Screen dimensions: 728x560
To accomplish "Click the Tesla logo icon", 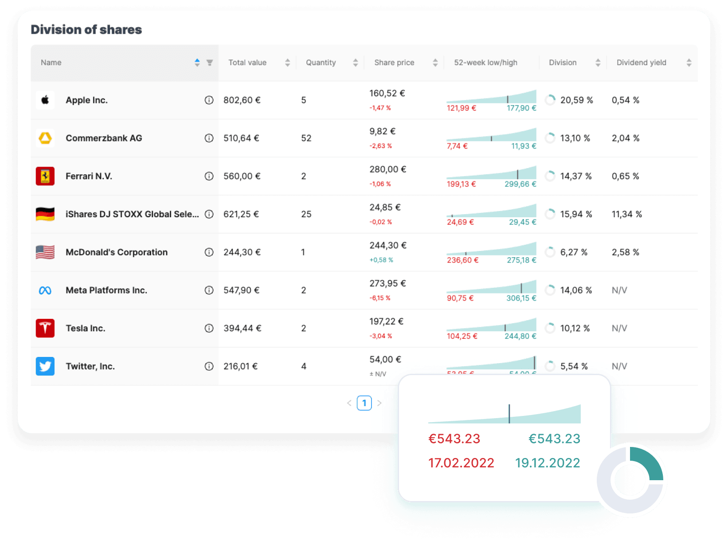I will [x=45, y=328].
